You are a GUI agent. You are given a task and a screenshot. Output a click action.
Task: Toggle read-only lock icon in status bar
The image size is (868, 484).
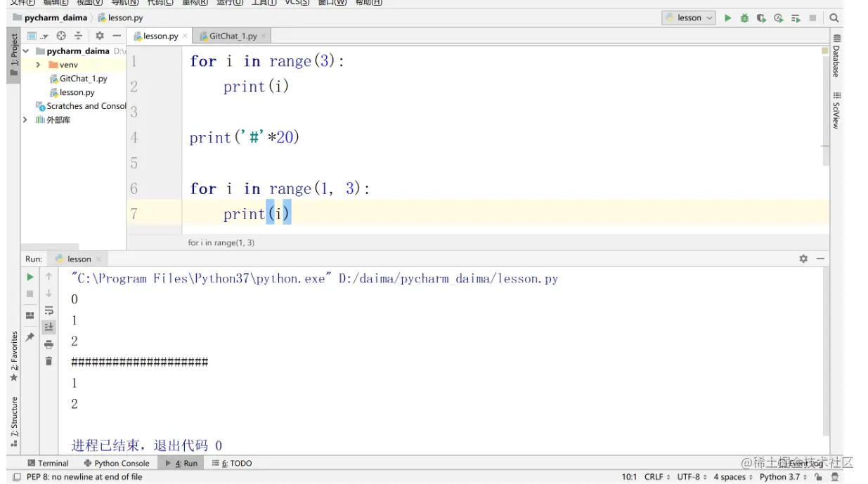tap(818, 477)
